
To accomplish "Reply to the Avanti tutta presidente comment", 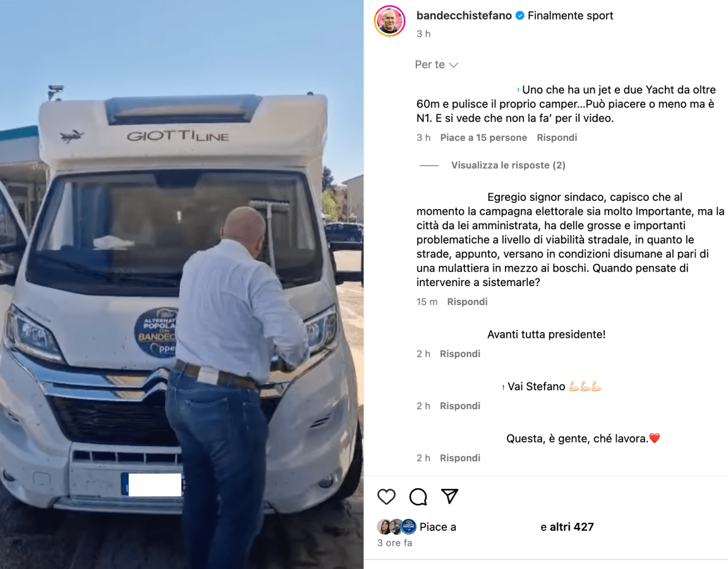I will coord(459,354).
